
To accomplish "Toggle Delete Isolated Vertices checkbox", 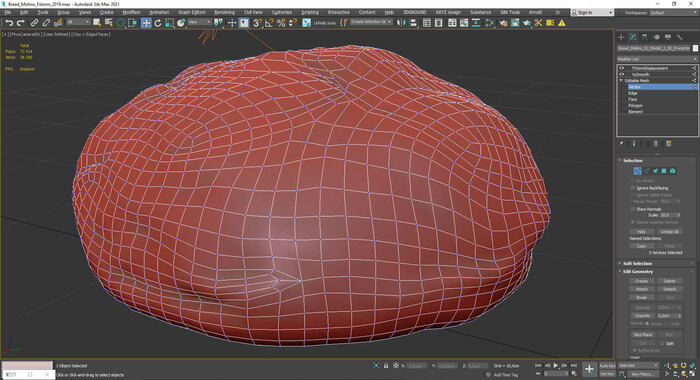I will point(633,222).
